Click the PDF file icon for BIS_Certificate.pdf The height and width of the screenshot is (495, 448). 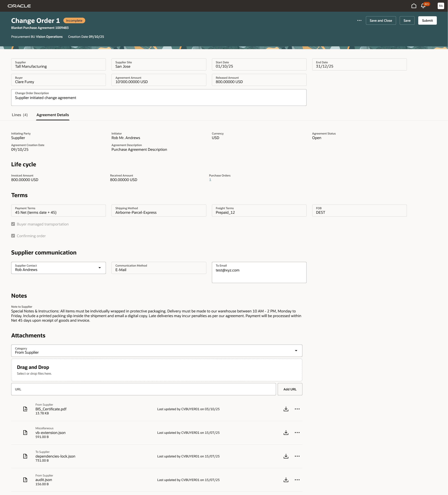click(x=25, y=409)
